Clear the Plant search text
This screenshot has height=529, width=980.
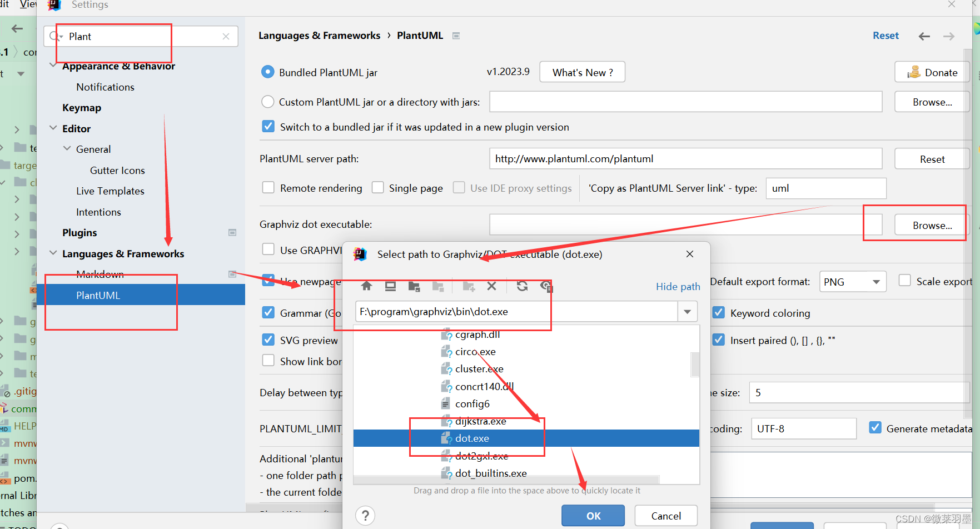(226, 37)
